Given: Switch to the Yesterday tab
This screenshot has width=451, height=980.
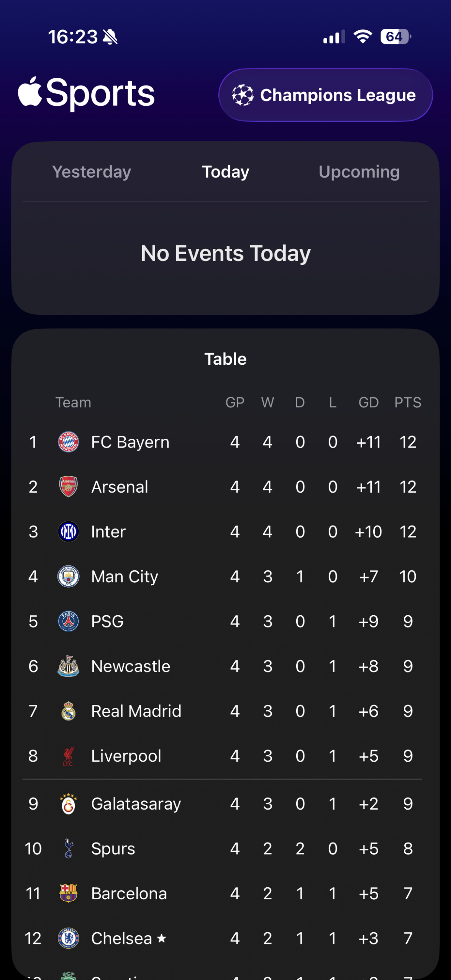Looking at the screenshot, I should click(x=92, y=172).
